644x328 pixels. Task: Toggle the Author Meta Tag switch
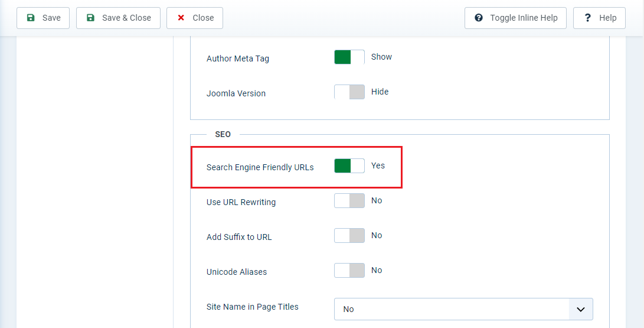[x=349, y=57]
